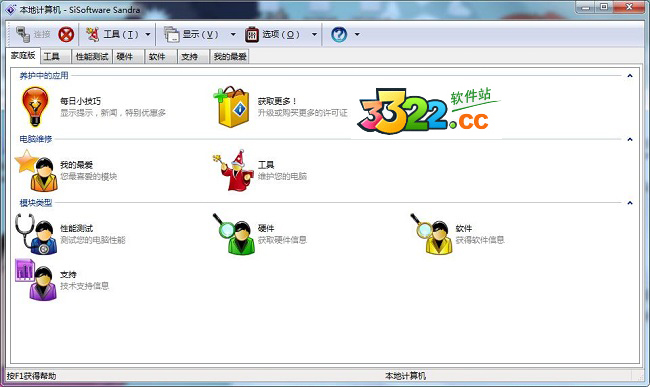Click the 显示(V) view windows icon
This screenshot has width=650, height=387.
point(172,34)
